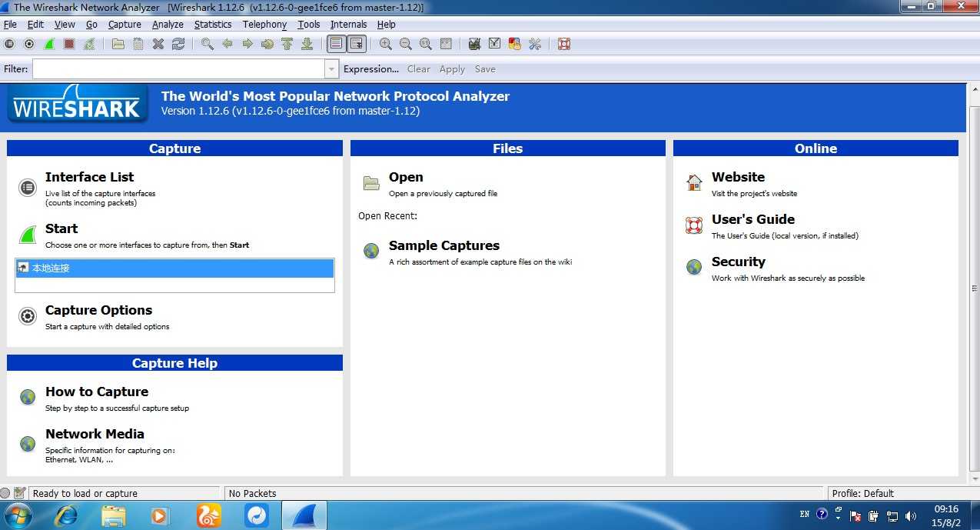This screenshot has width=980, height=530.
Task: Open the View menu
Action: pyautogui.click(x=65, y=25)
